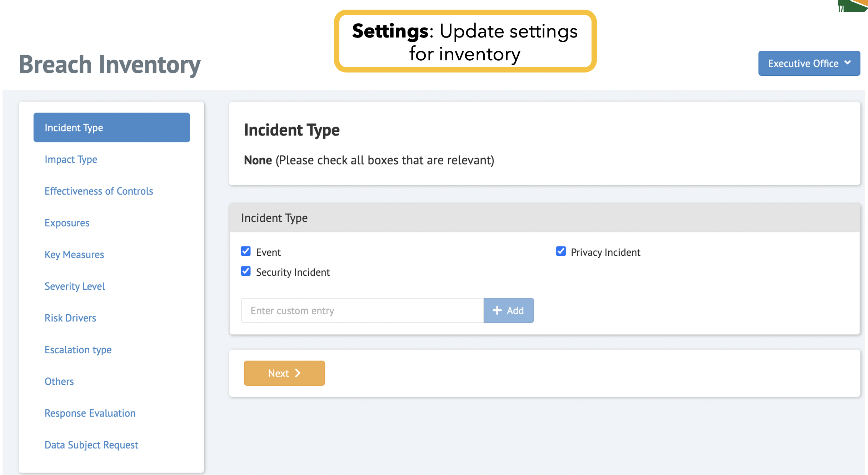Switch to Impact Type section

71,159
